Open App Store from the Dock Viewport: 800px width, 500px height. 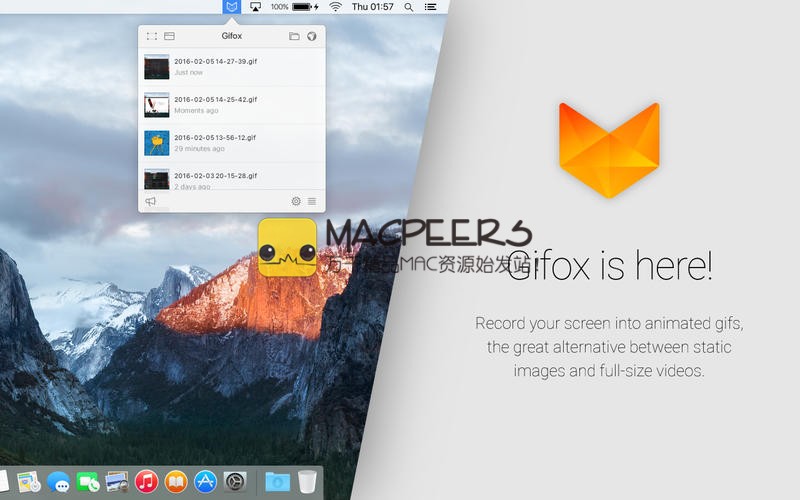click(205, 481)
